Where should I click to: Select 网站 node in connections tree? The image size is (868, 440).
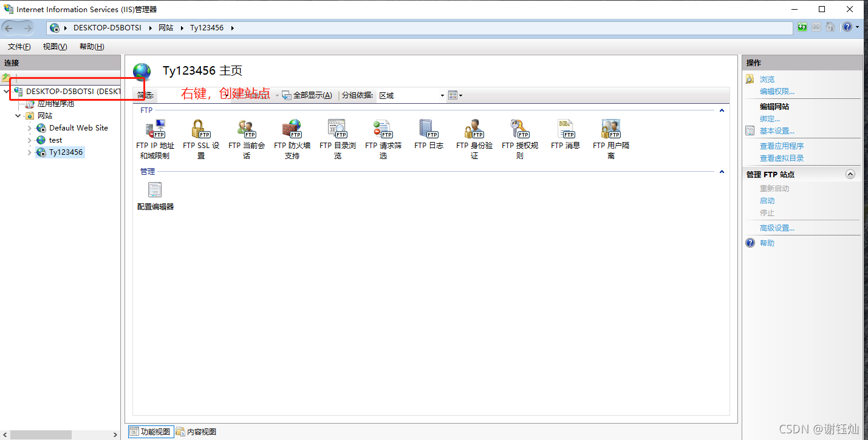45,116
